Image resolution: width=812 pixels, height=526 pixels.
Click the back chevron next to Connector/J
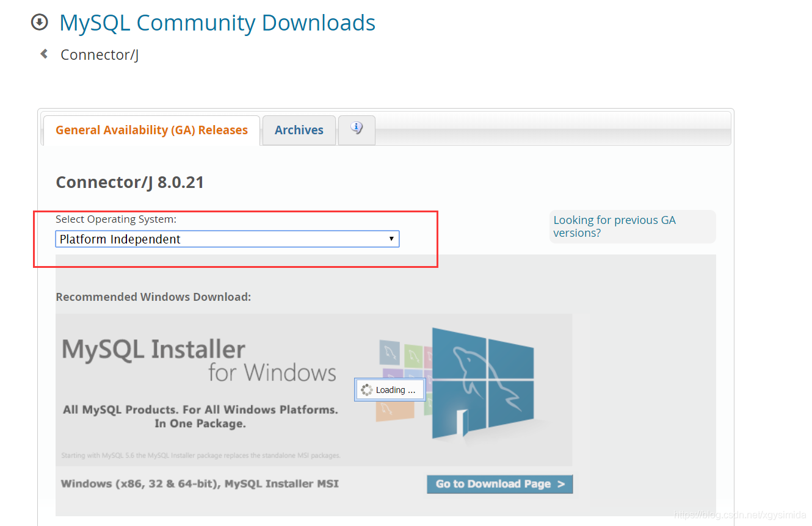(x=43, y=54)
